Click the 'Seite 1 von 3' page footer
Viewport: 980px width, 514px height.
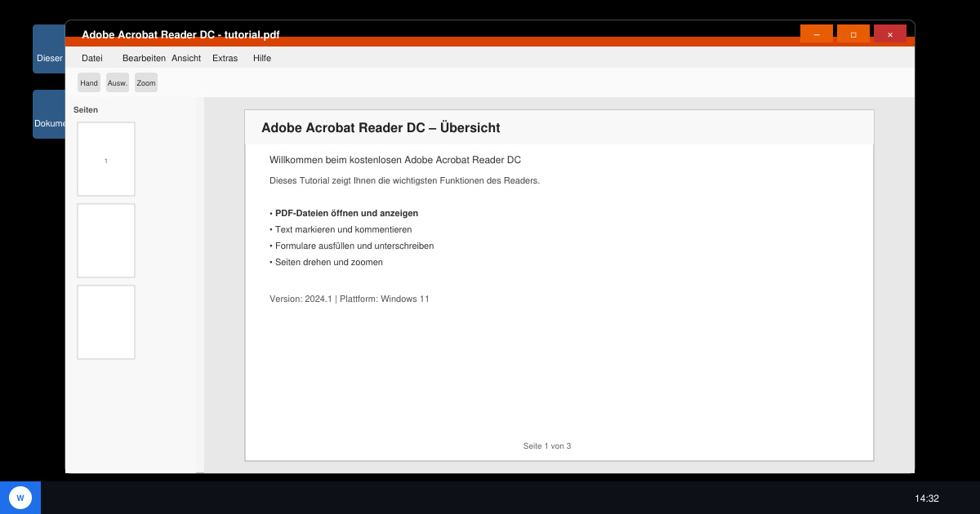tap(547, 445)
